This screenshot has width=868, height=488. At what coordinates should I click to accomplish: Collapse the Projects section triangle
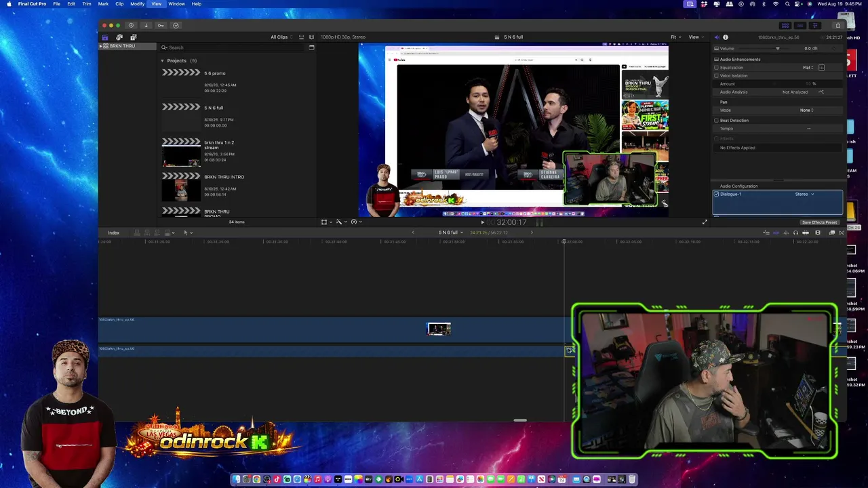(162, 61)
